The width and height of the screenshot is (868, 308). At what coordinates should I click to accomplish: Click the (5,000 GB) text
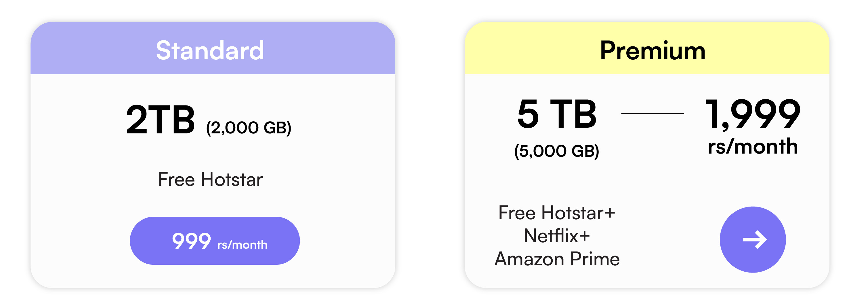point(557,151)
